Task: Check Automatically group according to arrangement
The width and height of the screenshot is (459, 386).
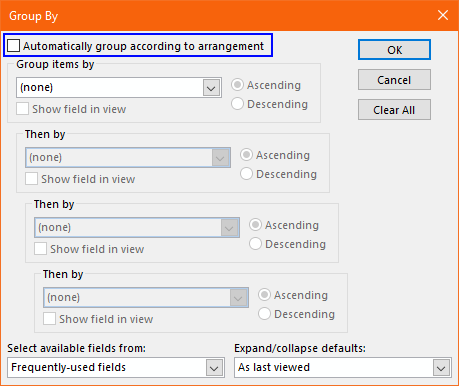Action: (x=13, y=46)
